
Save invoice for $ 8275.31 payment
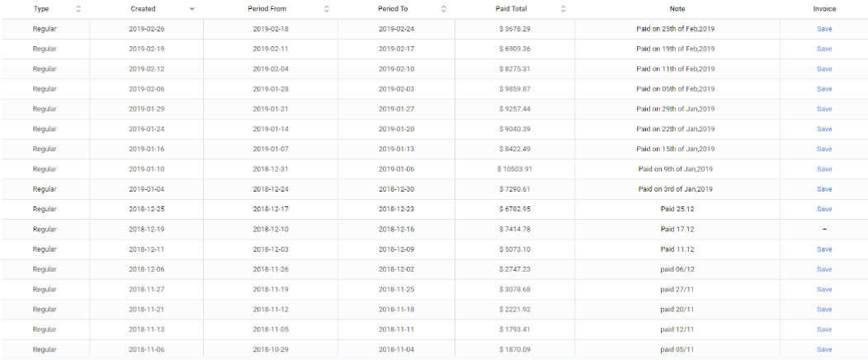pyautogui.click(x=823, y=69)
